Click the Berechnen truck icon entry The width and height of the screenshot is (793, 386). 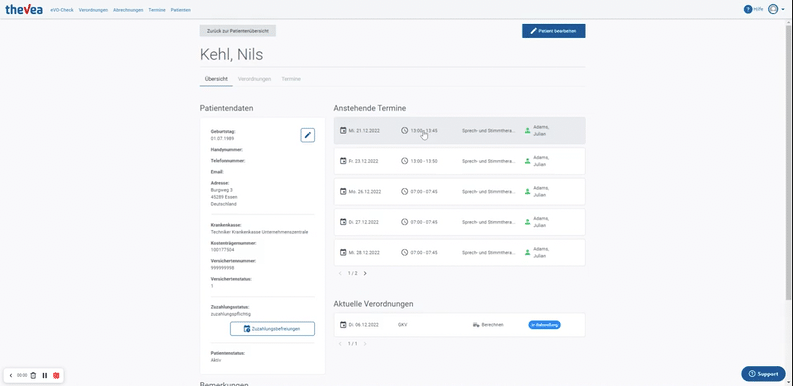[488, 325]
